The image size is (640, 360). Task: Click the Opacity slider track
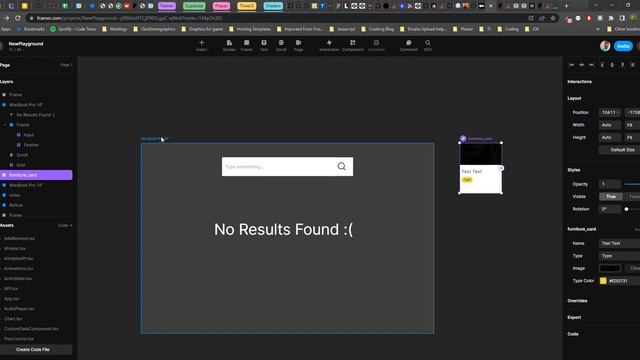632,184
